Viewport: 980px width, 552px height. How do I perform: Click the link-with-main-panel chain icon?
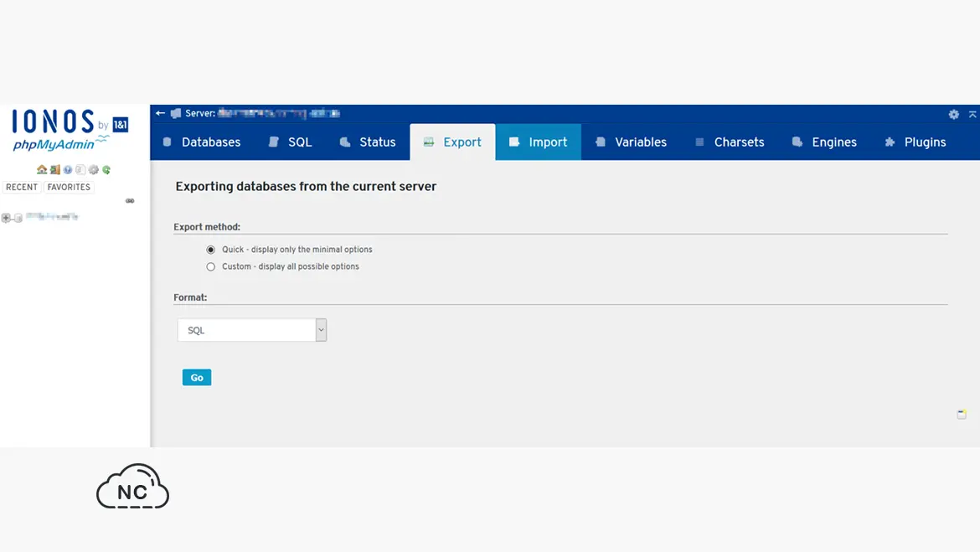[x=129, y=201]
